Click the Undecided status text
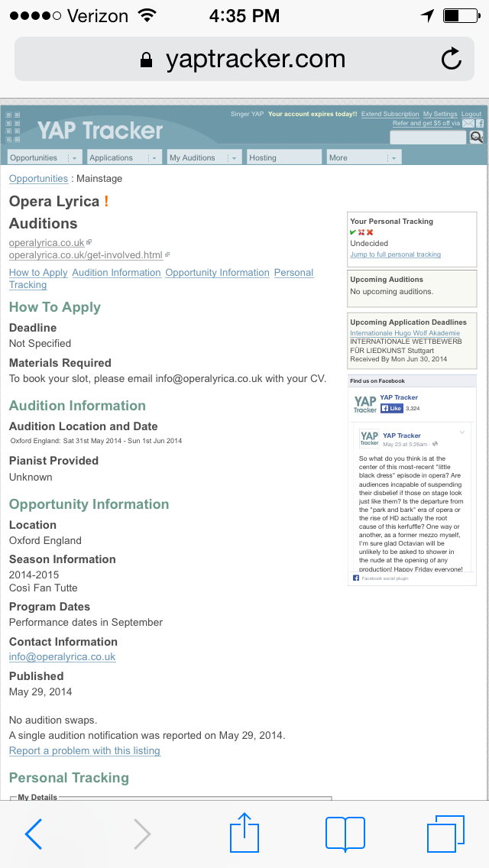489x868 pixels. click(369, 243)
